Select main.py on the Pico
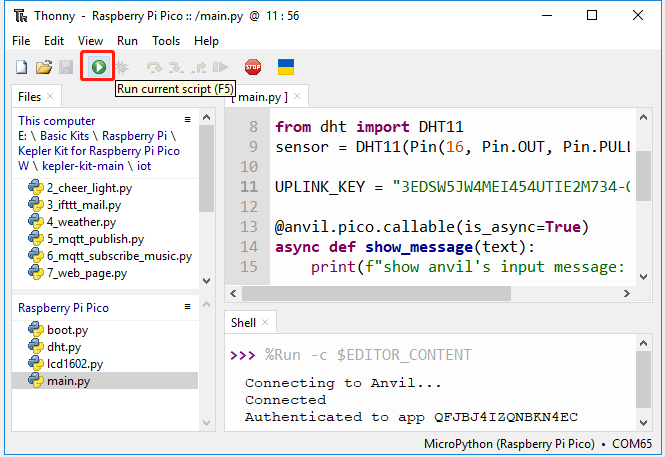The image size is (665, 457). point(105,381)
